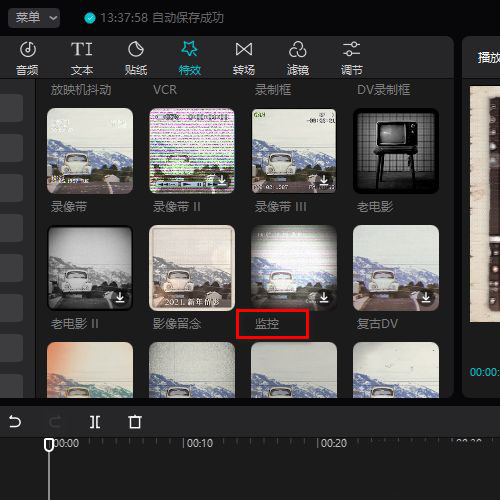Select the 影像留念 effect thumbnail

(192, 268)
